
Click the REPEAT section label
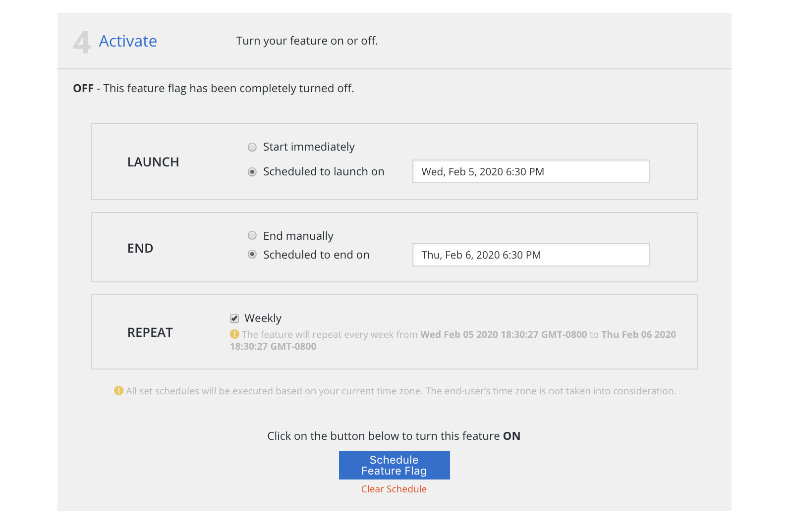click(150, 332)
